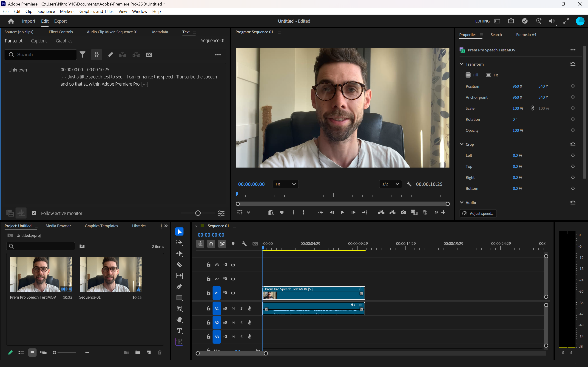The height and width of the screenshot is (367, 588).
Task: Click Mark In bracket button
Action: coord(293,212)
